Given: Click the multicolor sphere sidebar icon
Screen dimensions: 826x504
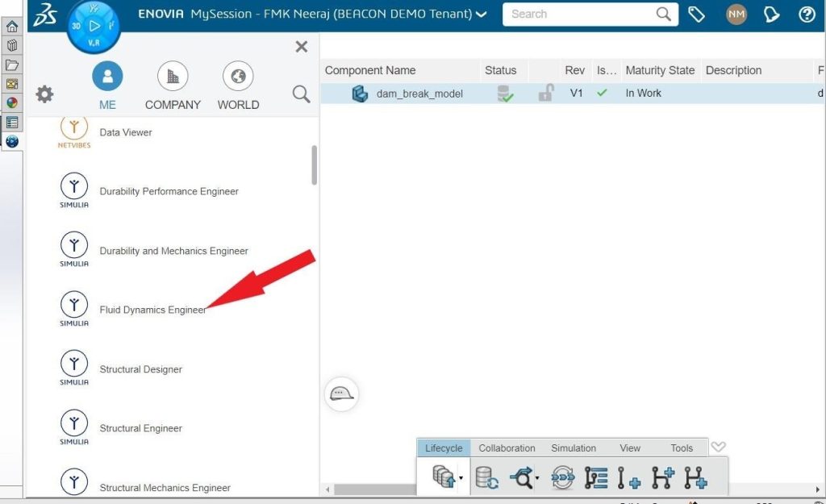Looking at the screenshot, I should pos(11,102).
